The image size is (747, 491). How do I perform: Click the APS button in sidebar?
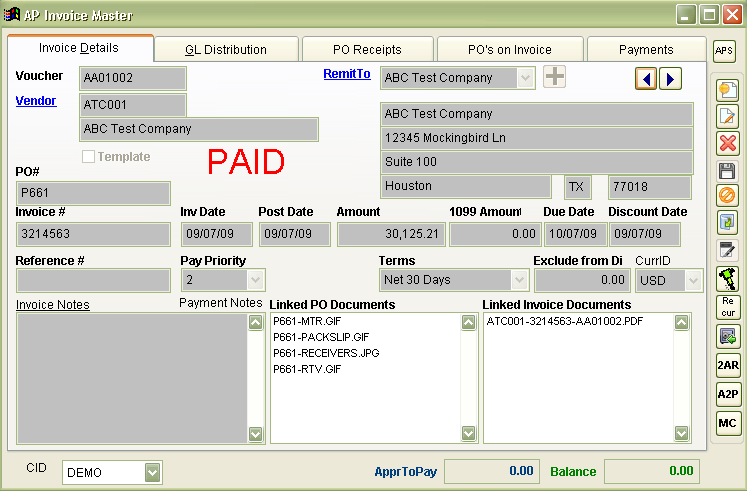pos(724,50)
